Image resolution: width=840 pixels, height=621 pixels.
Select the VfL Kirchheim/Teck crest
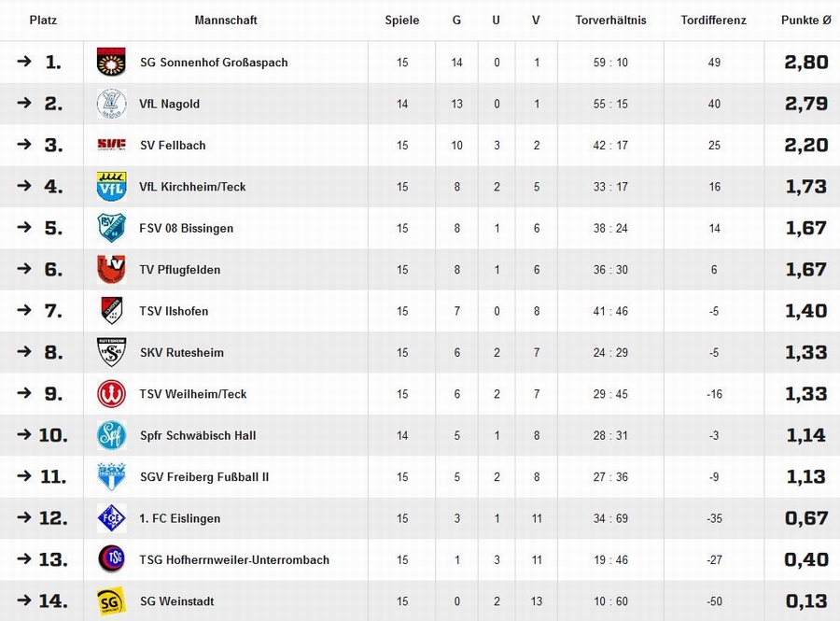click(111, 187)
